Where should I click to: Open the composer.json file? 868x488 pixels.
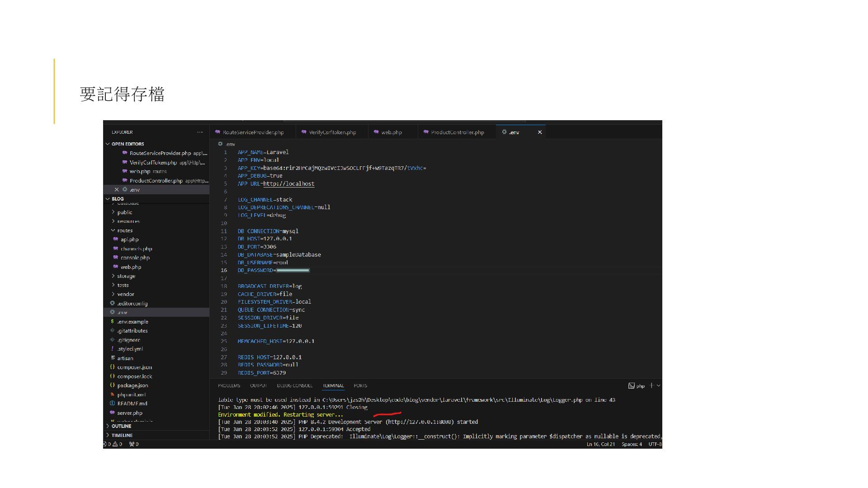[156, 367]
